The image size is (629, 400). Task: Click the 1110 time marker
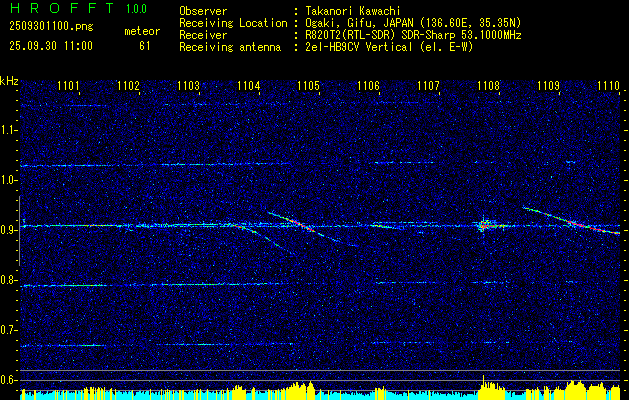pos(609,85)
